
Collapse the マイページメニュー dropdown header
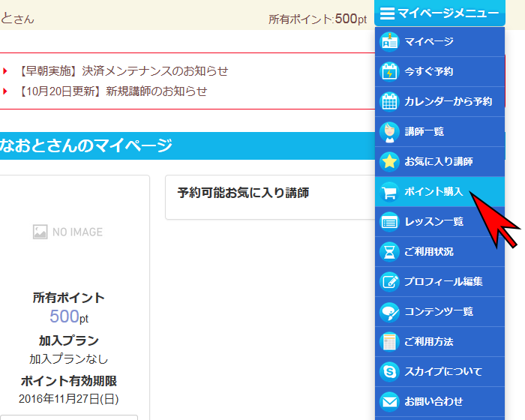pyautogui.click(x=439, y=13)
